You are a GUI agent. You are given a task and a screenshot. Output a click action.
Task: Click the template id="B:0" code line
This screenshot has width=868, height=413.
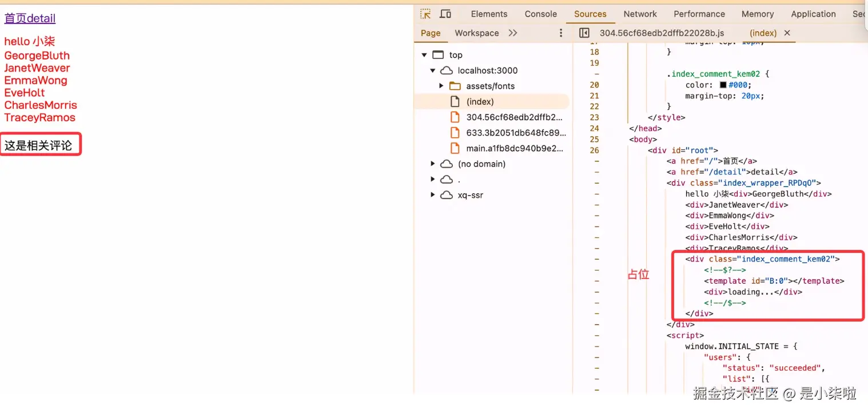pos(774,281)
